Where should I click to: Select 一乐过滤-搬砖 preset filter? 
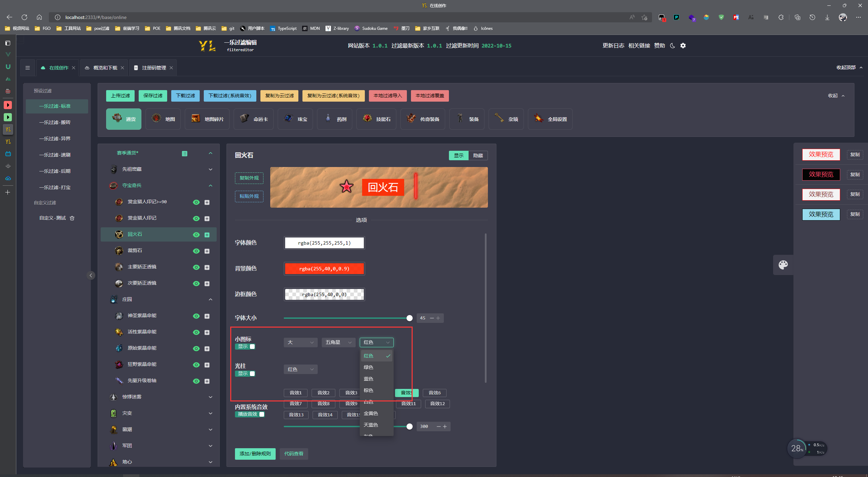57,122
